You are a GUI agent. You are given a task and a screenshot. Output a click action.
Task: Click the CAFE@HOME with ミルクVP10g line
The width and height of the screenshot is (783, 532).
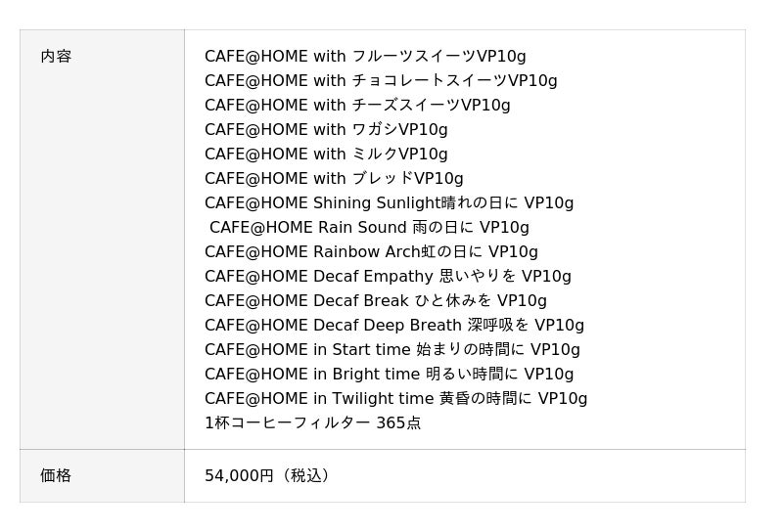tap(326, 155)
